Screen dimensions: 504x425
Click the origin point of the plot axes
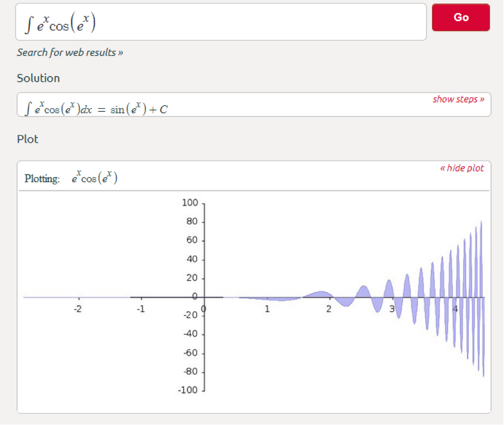tap(203, 297)
